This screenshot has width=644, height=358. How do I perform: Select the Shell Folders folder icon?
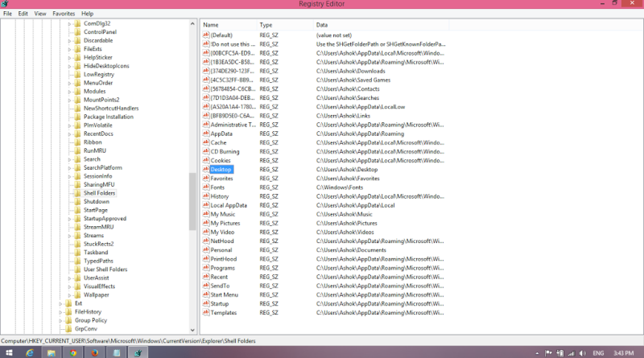(77, 193)
